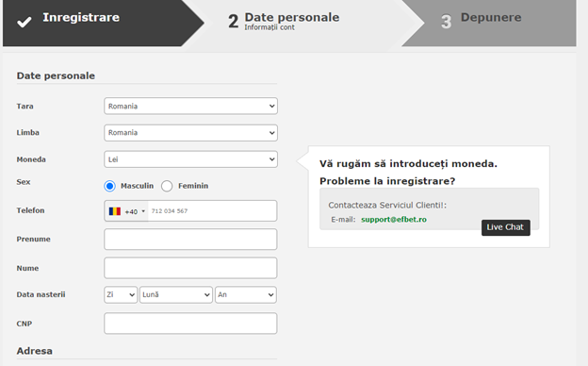Click the 'Limba' field label
Image resolution: width=588 pixels, height=366 pixels.
pos(27,133)
